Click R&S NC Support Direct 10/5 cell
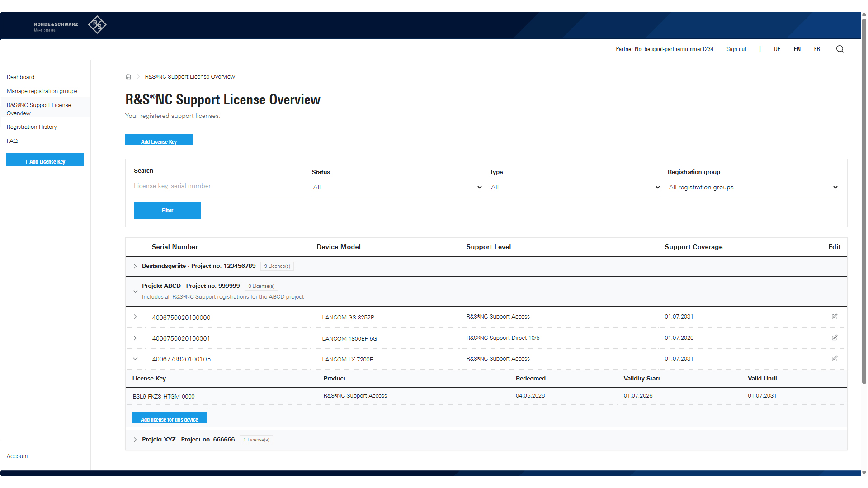The width and height of the screenshot is (868, 488). (x=503, y=338)
